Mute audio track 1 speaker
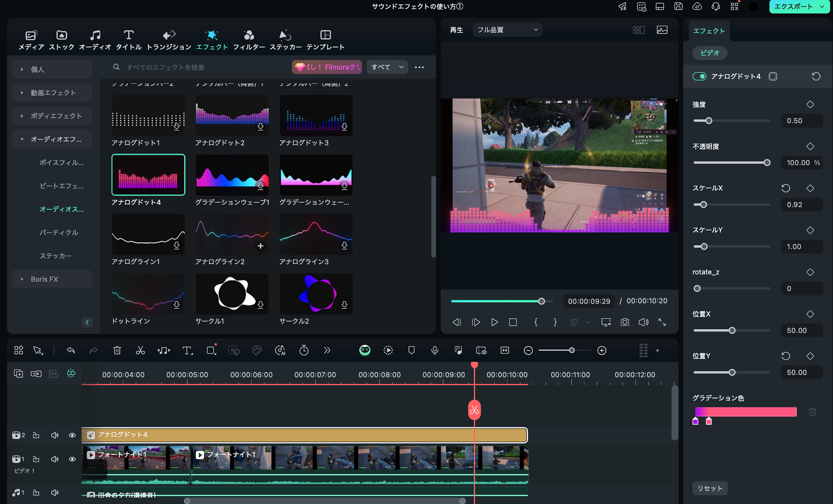 coord(54,492)
